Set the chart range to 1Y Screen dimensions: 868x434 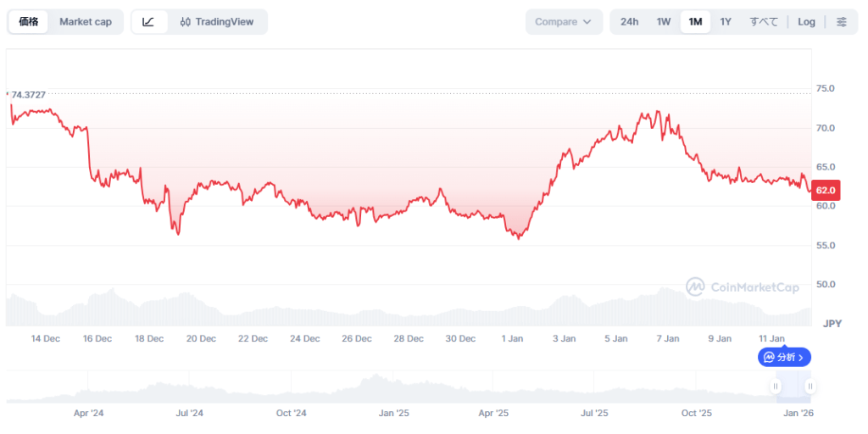tap(726, 22)
